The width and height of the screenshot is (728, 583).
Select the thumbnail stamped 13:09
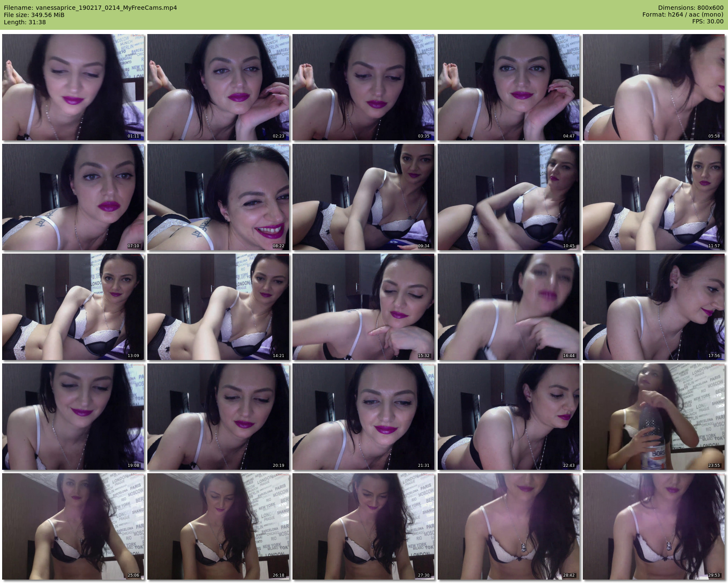click(73, 307)
